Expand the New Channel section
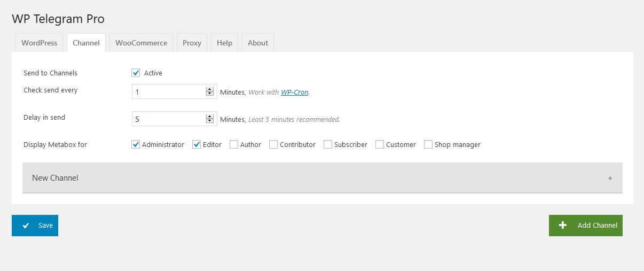Viewport: 644px width, 271px height. point(323,178)
